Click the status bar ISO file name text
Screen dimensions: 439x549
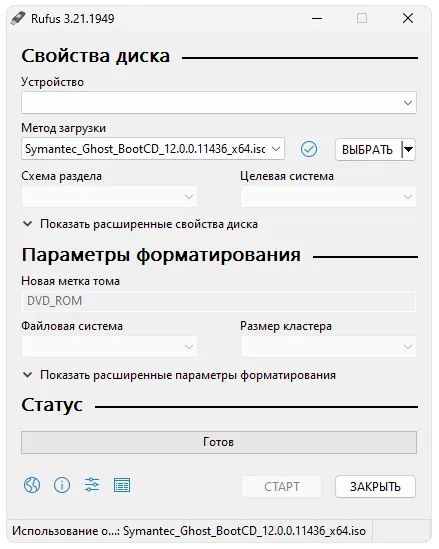[244, 531]
